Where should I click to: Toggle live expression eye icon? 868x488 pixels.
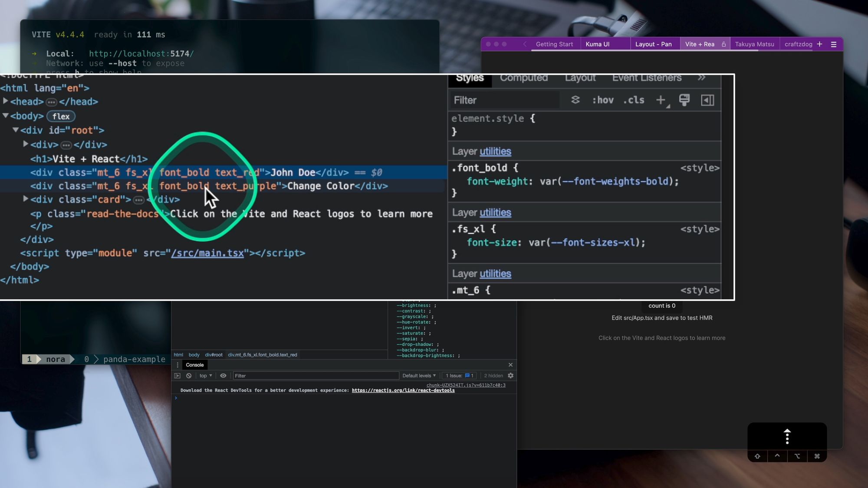coord(223,376)
